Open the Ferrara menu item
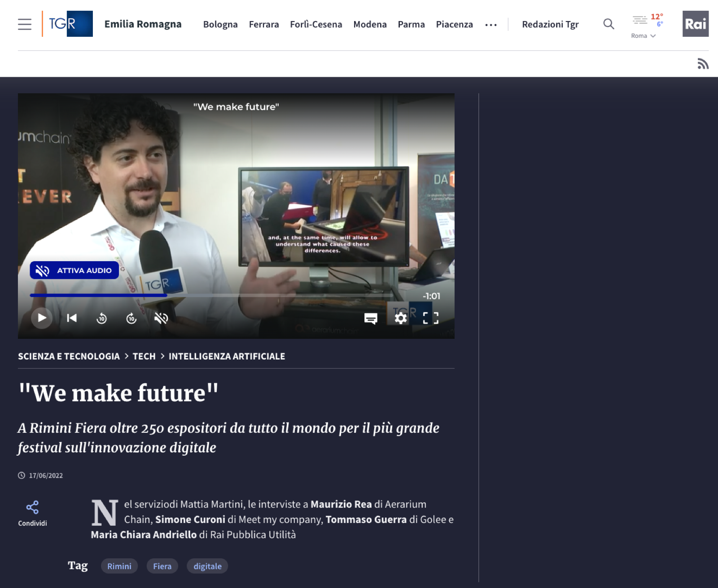Viewport: 718px width, 588px height. coord(264,24)
